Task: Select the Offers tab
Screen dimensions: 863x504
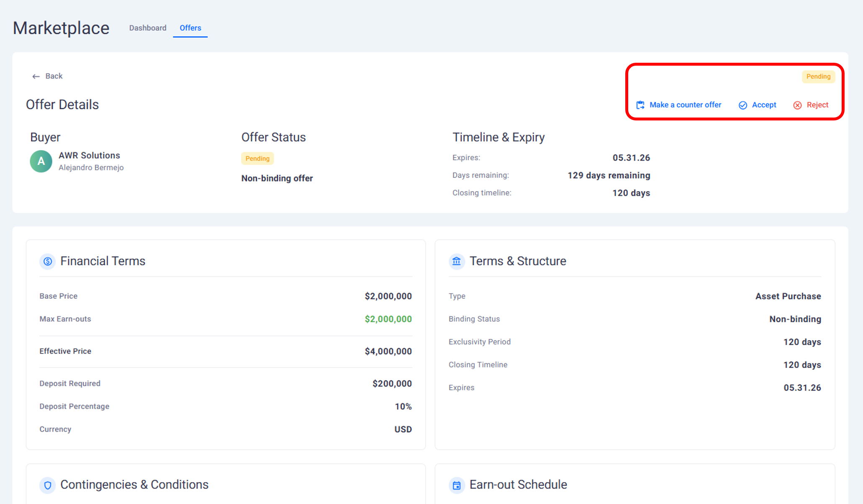Action: (x=190, y=28)
